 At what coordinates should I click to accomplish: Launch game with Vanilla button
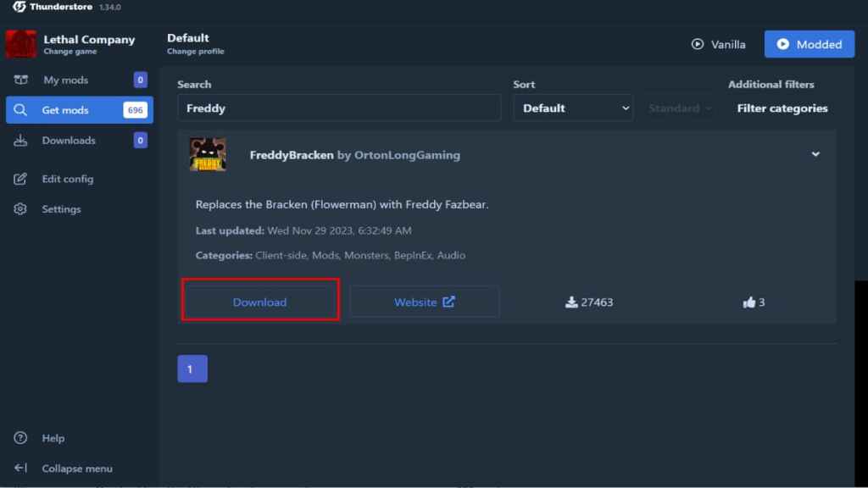point(719,44)
